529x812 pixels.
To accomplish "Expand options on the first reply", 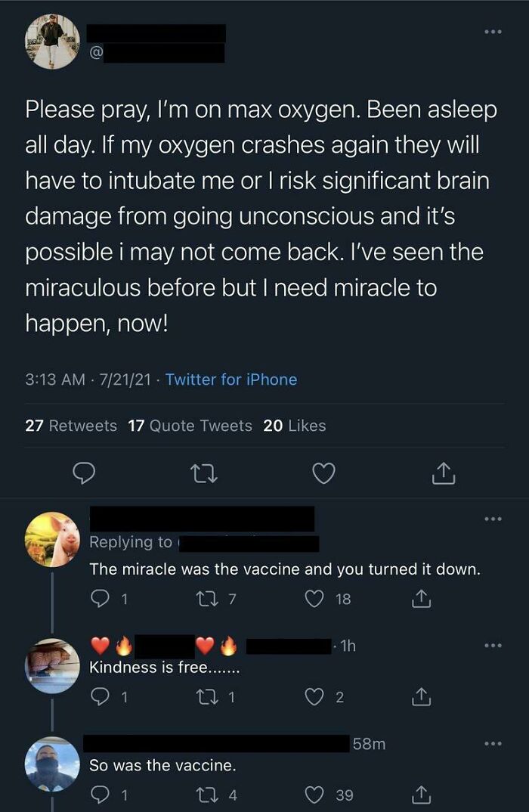I will (494, 518).
